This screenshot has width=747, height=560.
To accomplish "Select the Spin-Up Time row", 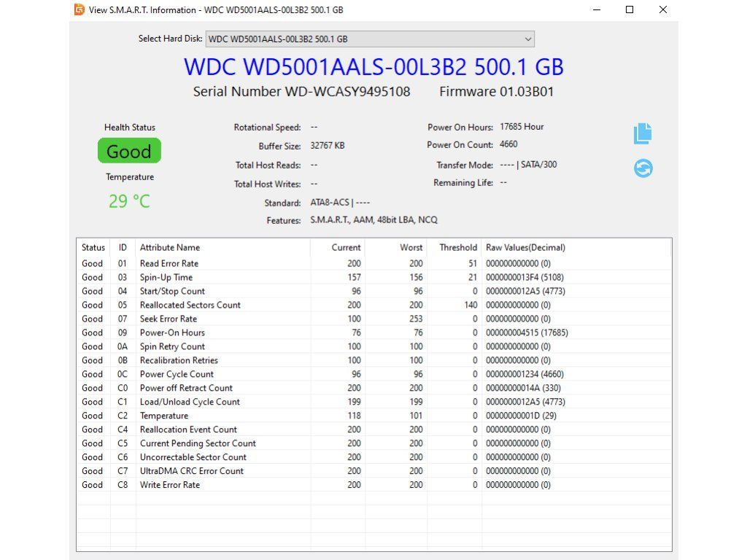I will [x=166, y=277].
